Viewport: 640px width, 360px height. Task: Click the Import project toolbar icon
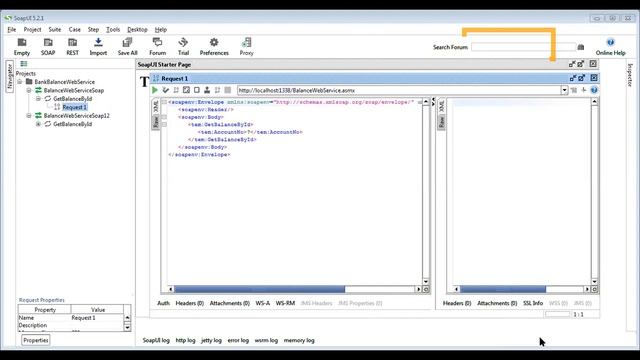pyautogui.click(x=98, y=47)
